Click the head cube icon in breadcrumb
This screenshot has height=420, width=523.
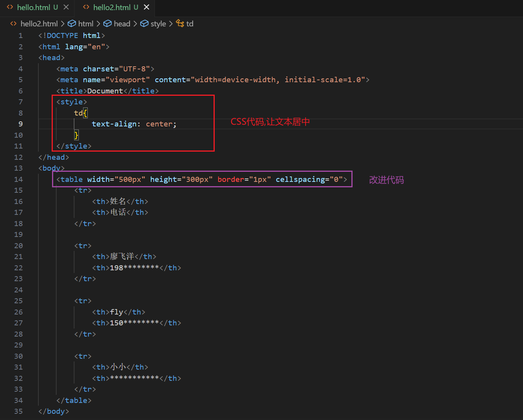coord(108,24)
